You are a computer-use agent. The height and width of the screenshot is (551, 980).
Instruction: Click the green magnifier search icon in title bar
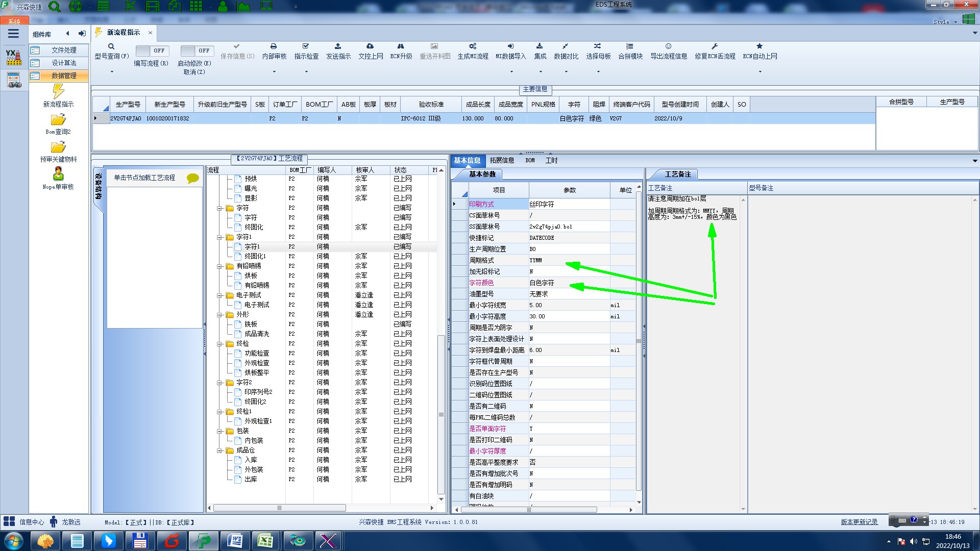54,7
